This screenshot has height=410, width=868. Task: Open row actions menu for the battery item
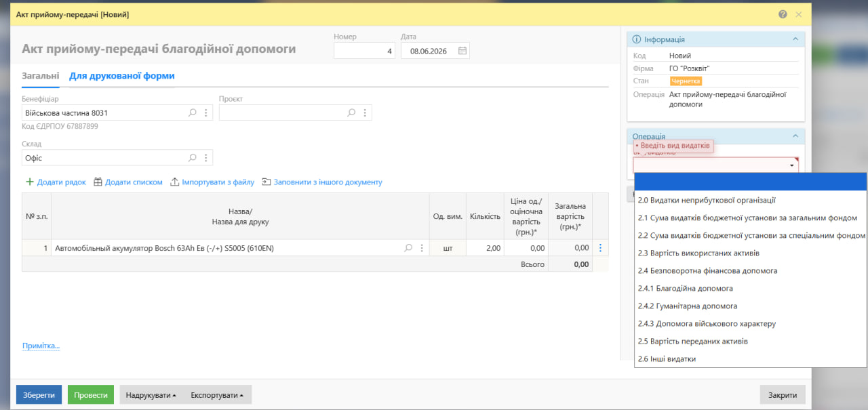coord(600,248)
